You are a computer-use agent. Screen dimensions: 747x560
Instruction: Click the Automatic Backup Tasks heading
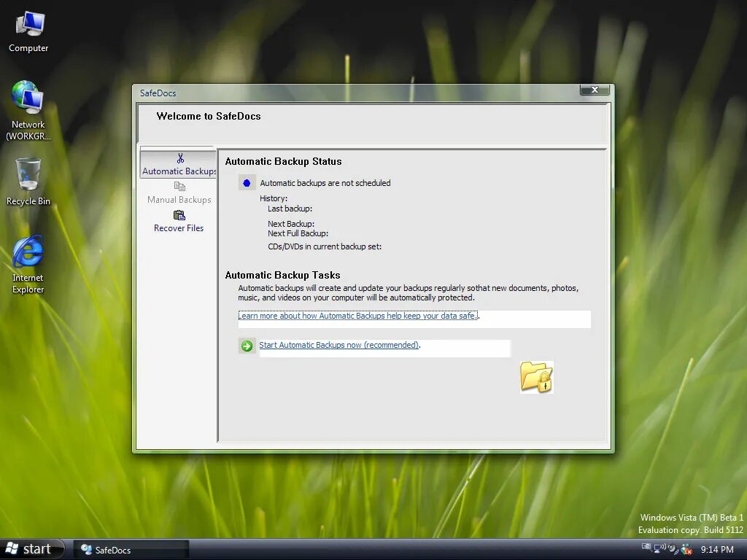(x=282, y=275)
